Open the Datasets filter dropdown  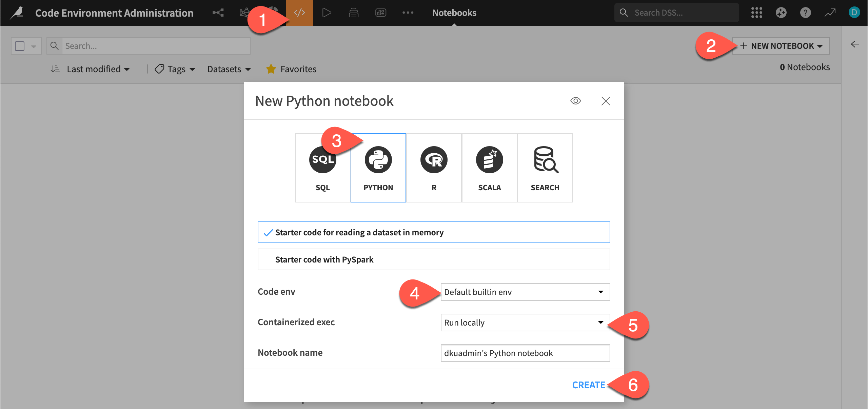tap(229, 69)
